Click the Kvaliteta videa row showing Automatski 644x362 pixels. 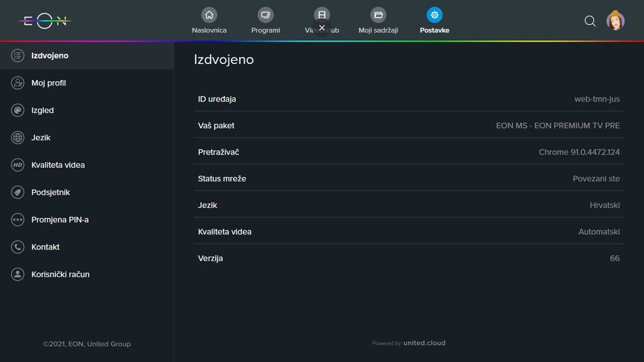(x=409, y=231)
